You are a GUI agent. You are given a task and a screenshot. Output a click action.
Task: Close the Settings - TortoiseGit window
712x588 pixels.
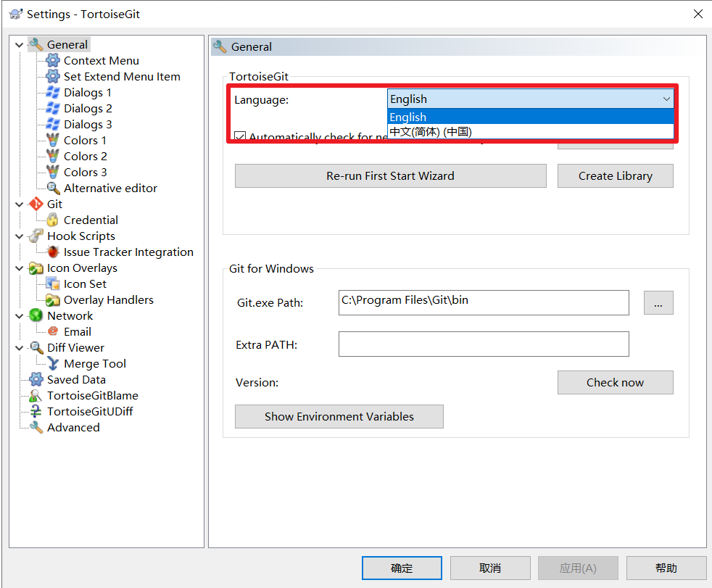point(698,14)
